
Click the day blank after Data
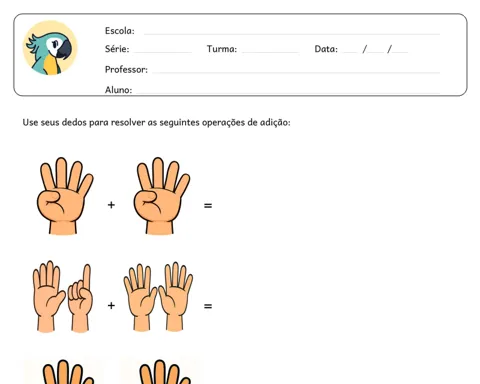click(x=350, y=52)
